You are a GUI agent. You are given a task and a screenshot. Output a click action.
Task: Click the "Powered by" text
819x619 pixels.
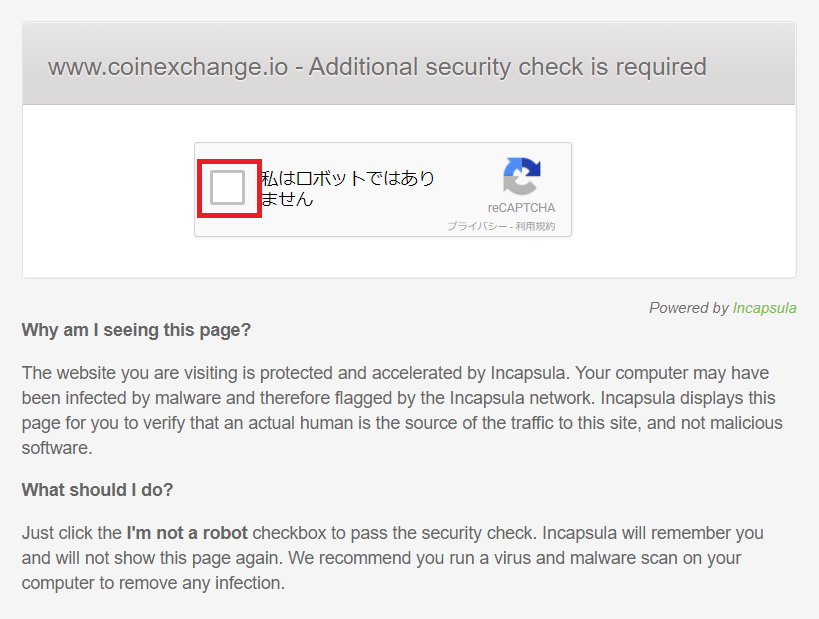688,308
